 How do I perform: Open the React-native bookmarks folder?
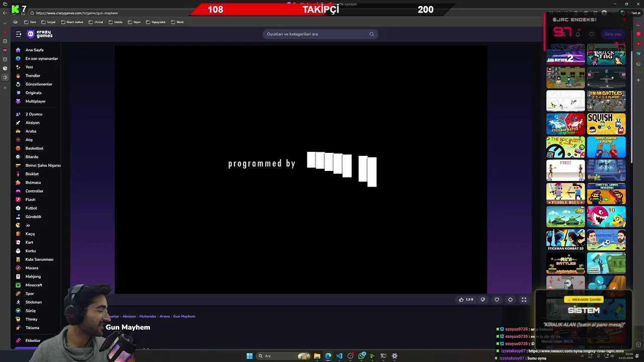(72, 22)
